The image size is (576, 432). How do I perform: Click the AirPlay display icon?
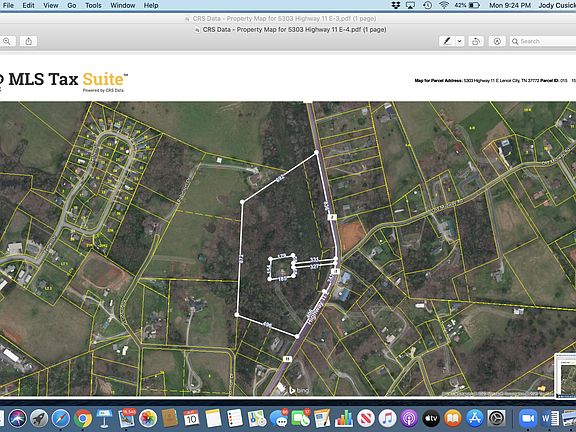coord(411,5)
